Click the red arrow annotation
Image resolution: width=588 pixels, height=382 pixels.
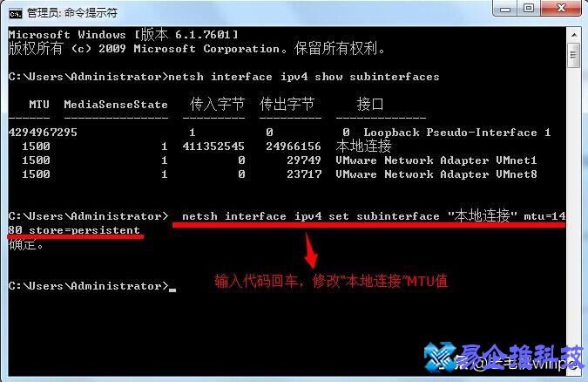[x=311, y=250]
